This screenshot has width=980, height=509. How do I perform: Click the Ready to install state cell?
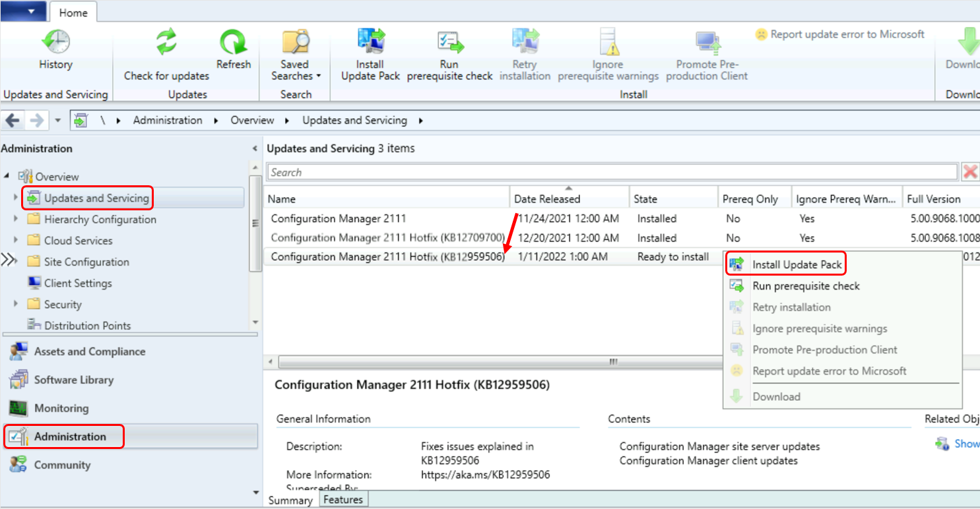pyautogui.click(x=672, y=256)
